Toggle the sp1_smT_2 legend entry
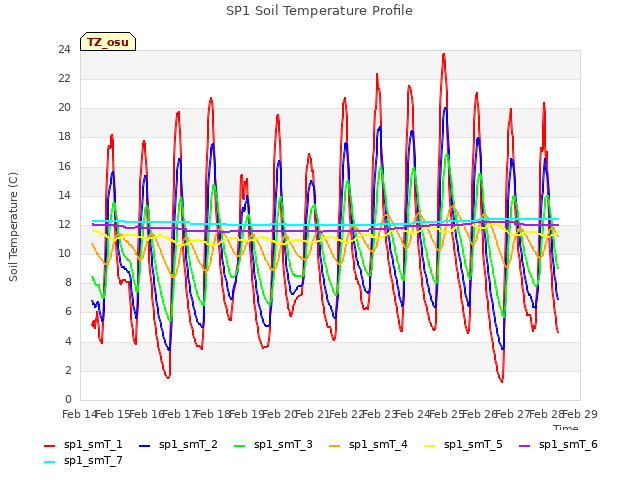 (x=178, y=444)
